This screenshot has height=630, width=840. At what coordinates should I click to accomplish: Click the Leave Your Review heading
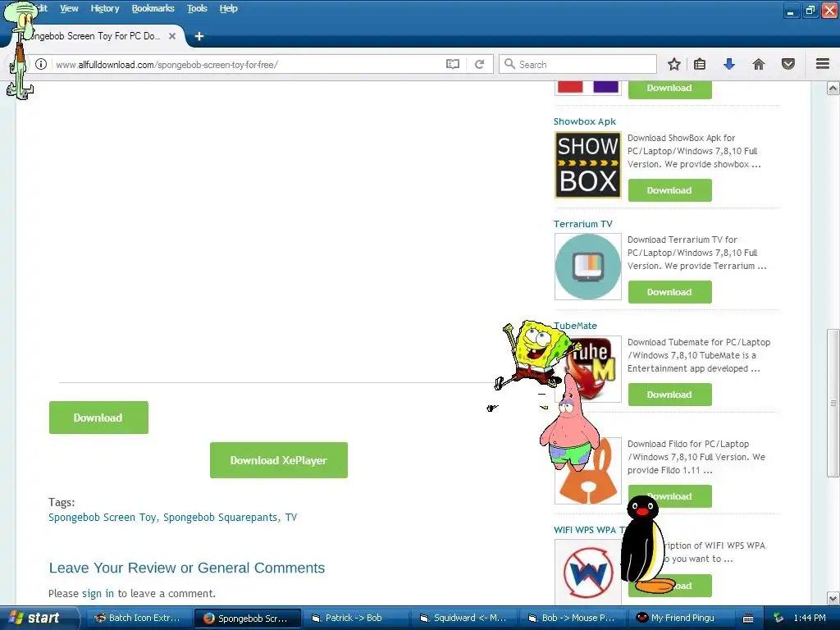(187, 568)
